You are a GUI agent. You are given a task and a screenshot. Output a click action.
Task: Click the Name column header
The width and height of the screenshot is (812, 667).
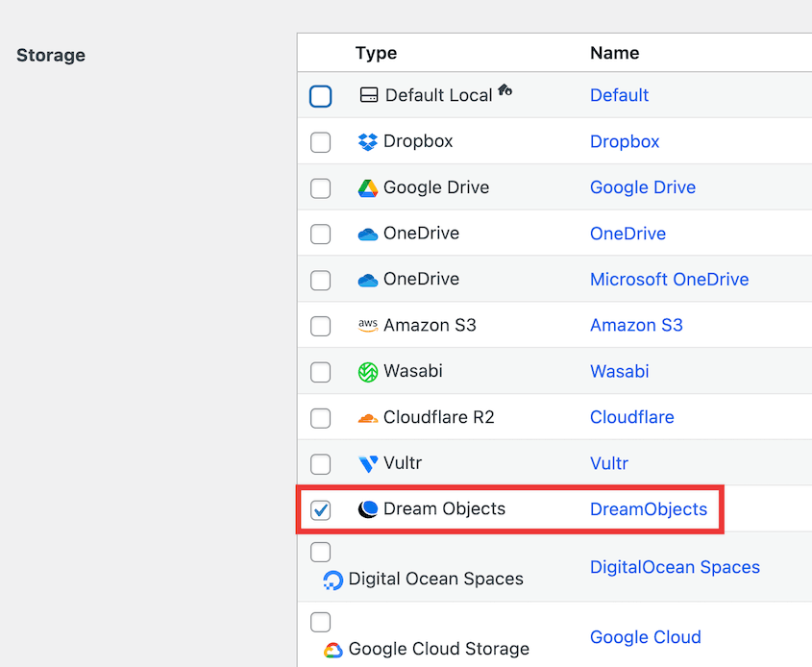click(x=615, y=53)
